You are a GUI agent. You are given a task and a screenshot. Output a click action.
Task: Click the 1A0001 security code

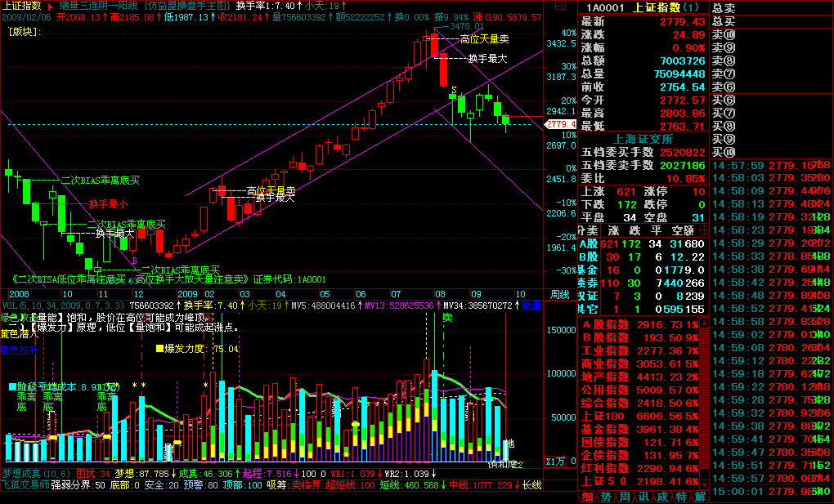point(605,7)
